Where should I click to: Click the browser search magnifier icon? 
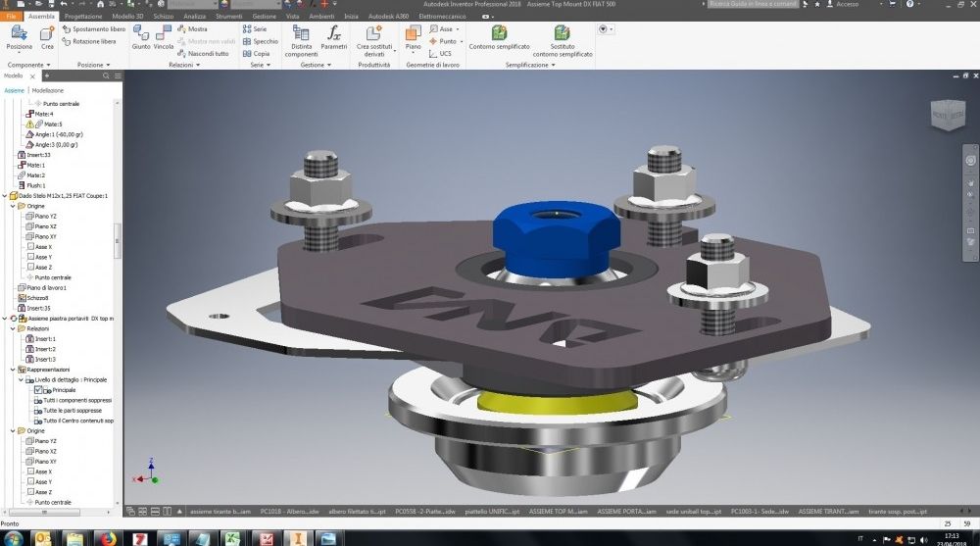tap(106, 75)
